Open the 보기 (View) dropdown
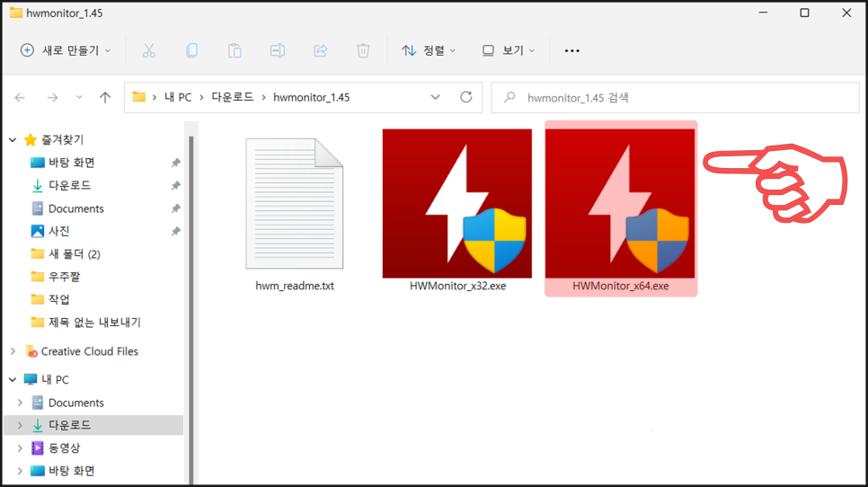Screen dimensions: 868x487 [x=509, y=50]
